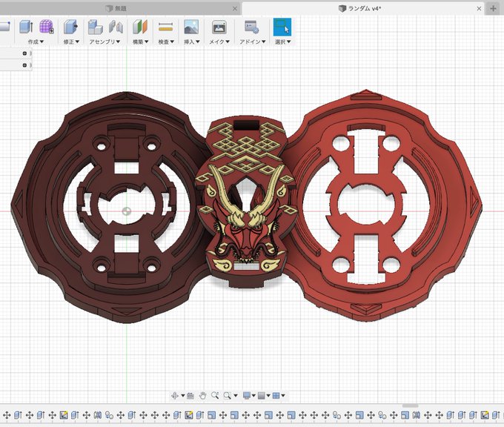Open the Orbit type dropdown arrow
The image size is (504, 427).
[x=183, y=395]
